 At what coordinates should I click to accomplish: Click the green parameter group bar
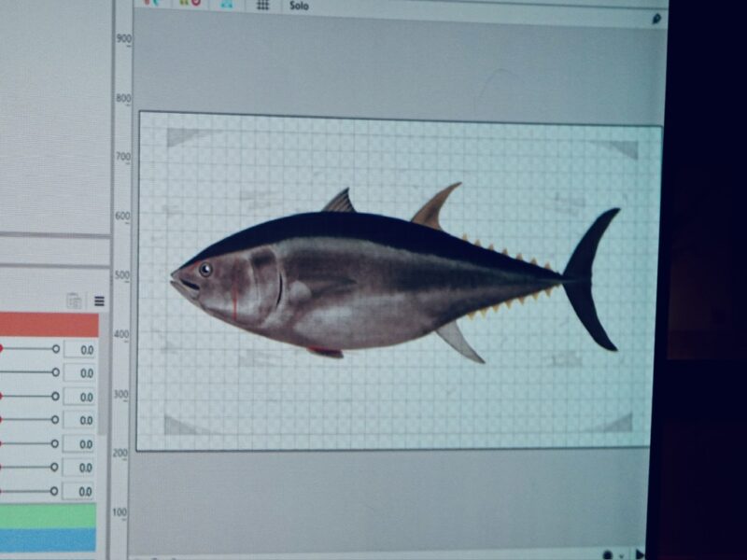coord(48,516)
